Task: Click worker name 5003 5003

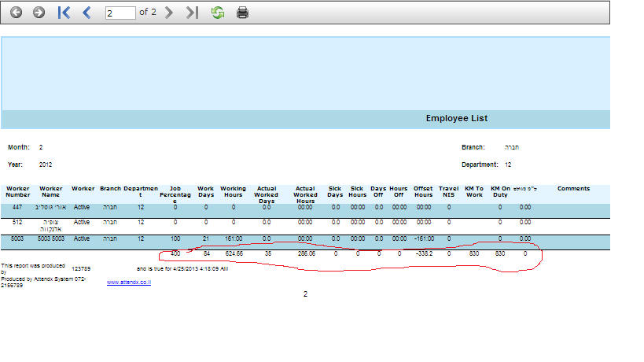Action: click(x=51, y=238)
